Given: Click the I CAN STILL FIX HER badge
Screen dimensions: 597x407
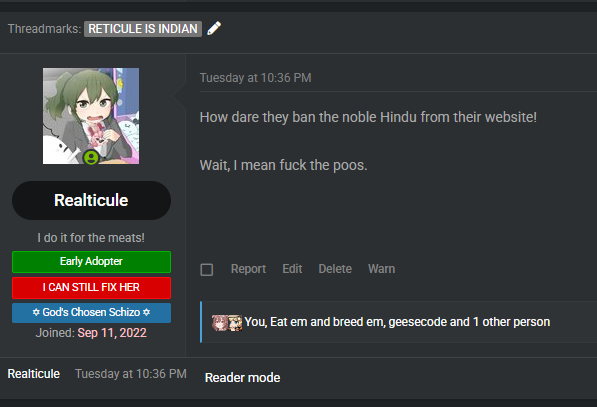Looking at the screenshot, I should 91,287.
